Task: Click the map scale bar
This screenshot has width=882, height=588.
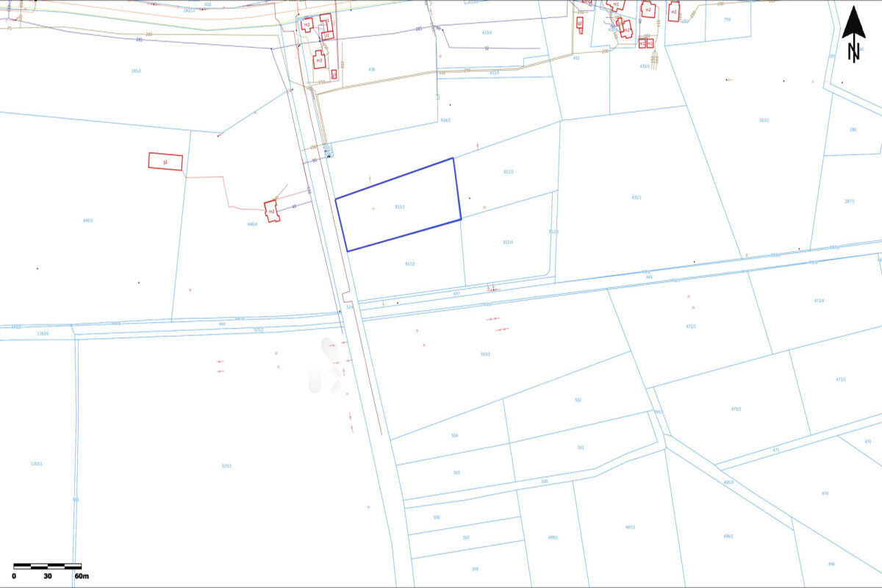Action: 47,567
